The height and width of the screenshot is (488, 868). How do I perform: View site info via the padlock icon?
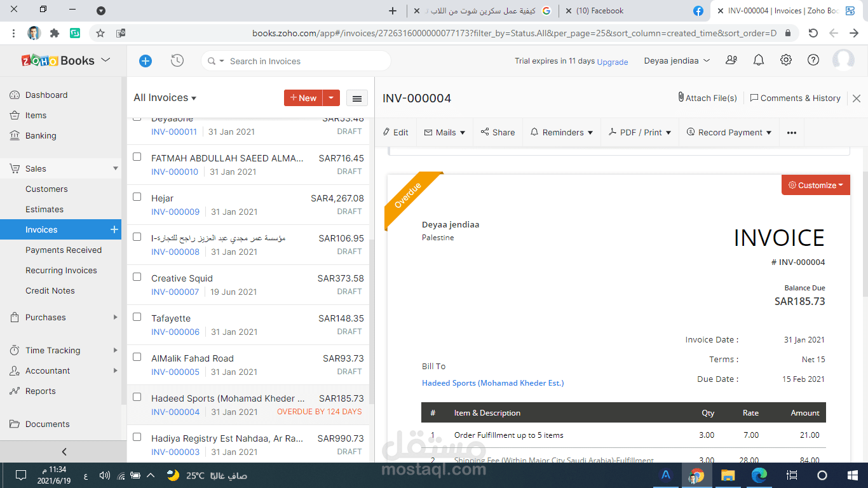point(788,33)
